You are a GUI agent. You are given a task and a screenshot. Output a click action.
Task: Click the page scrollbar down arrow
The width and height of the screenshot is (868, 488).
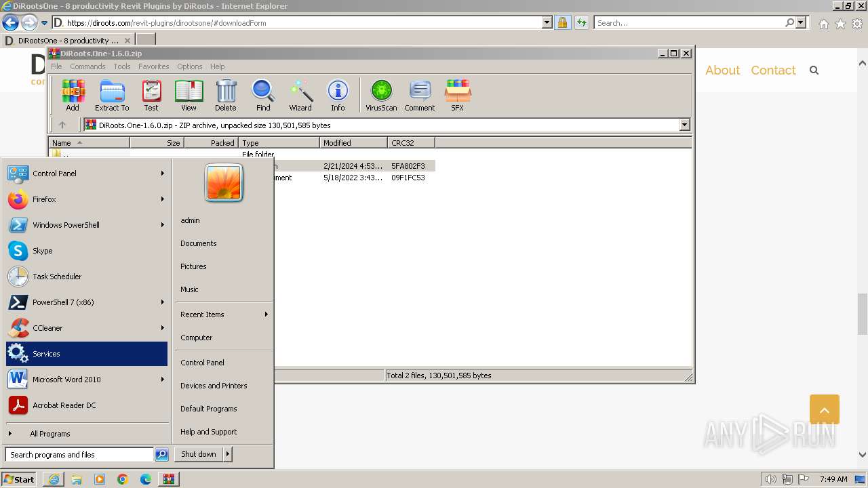863,455
